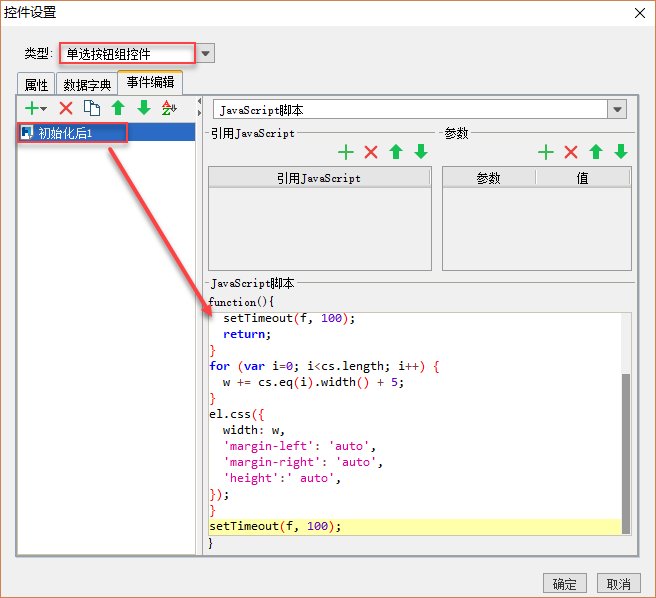Place cursor on the highlighted setTimeout(f, 100); line
This screenshot has width=656, height=598.
tap(275, 526)
